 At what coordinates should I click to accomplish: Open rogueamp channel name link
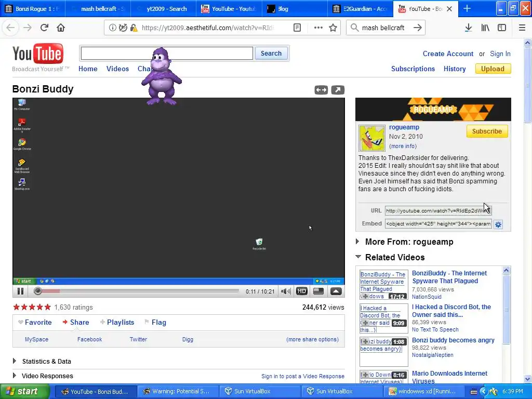(x=404, y=127)
